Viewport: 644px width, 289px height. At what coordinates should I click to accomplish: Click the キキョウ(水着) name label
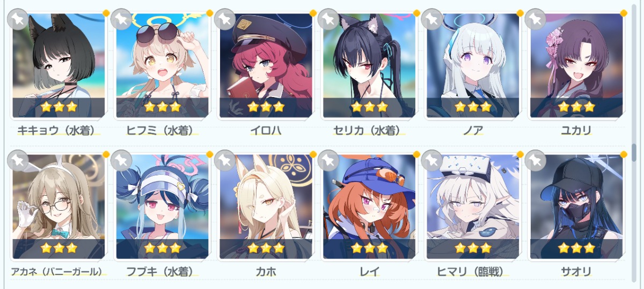[59, 130]
